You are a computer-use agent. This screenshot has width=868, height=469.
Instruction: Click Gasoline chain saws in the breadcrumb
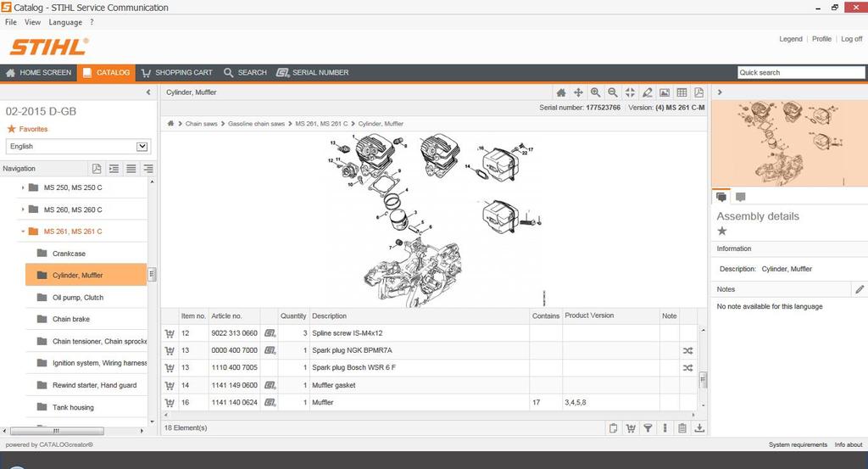coord(256,124)
